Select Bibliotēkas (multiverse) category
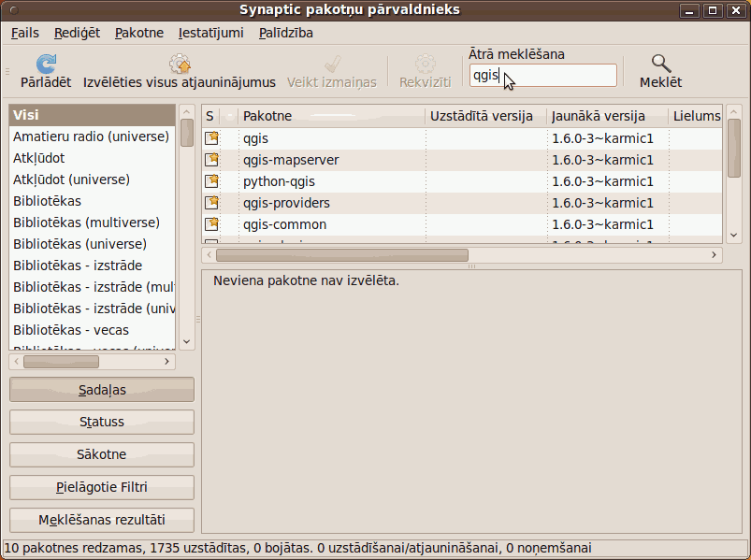 click(92, 223)
